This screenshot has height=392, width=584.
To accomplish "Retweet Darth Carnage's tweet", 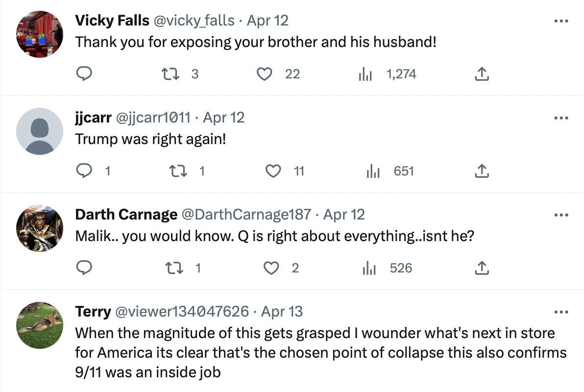I will point(171,268).
